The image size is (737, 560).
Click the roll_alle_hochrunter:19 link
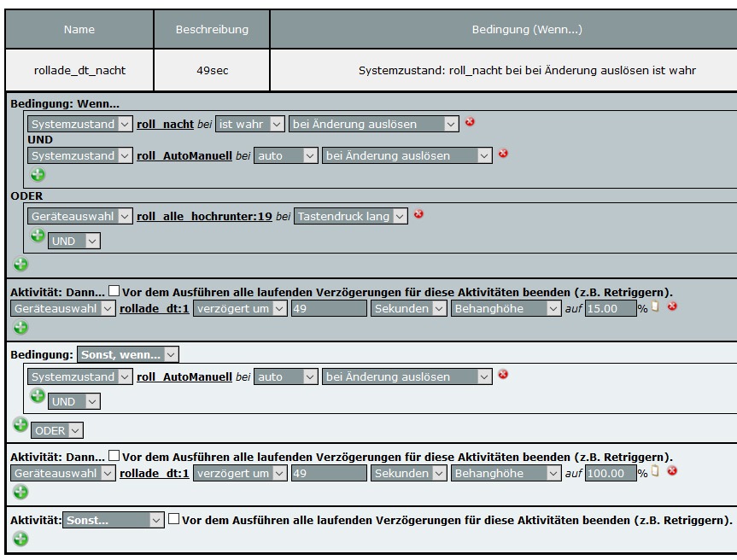click(x=204, y=216)
